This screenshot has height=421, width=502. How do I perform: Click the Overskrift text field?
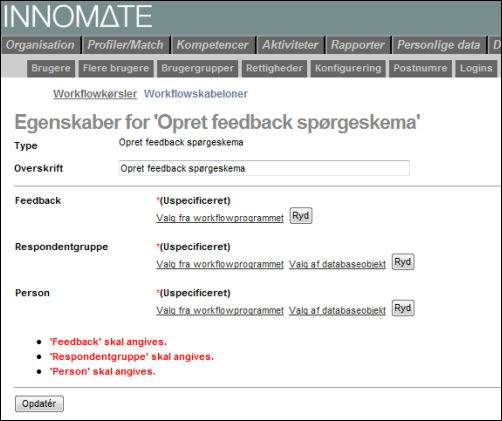point(264,168)
